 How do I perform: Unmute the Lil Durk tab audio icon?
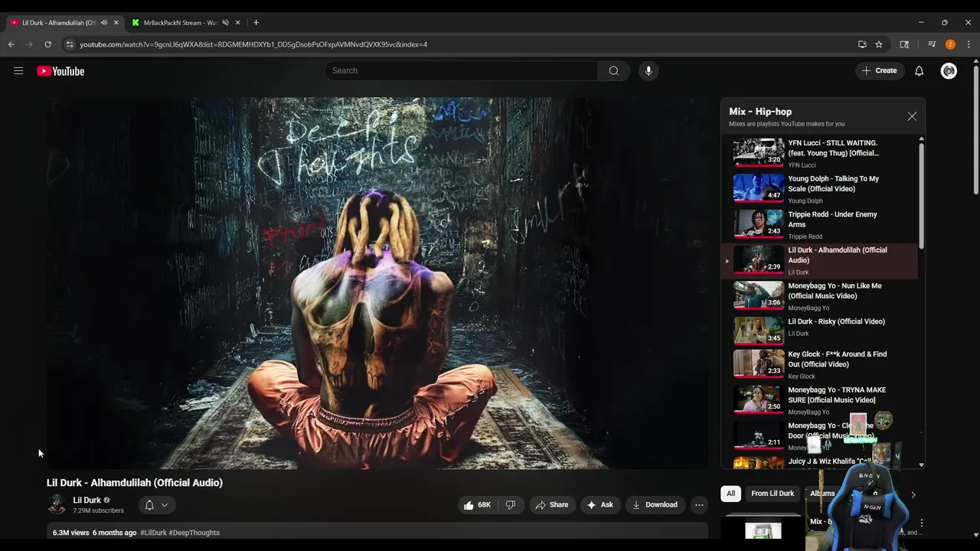[x=104, y=23]
